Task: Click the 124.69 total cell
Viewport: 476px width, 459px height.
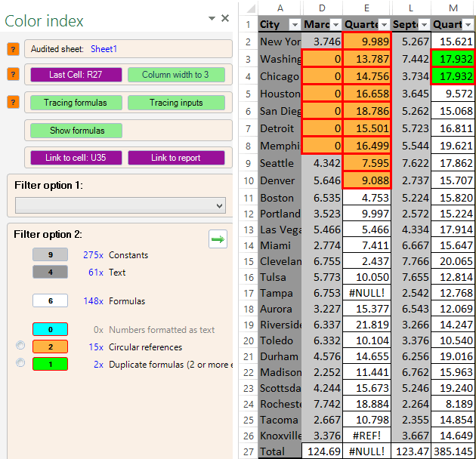Action: click(322, 451)
